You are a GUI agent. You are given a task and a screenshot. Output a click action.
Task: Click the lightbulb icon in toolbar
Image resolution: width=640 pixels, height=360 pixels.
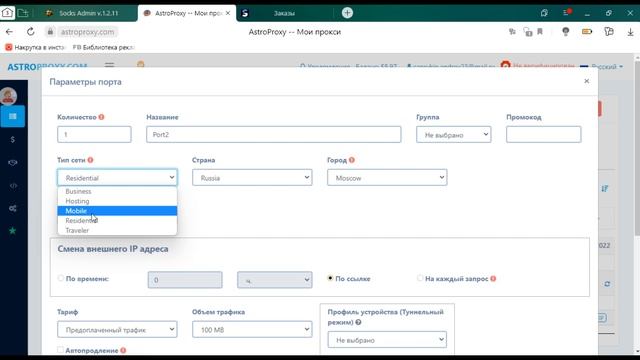click(x=566, y=31)
